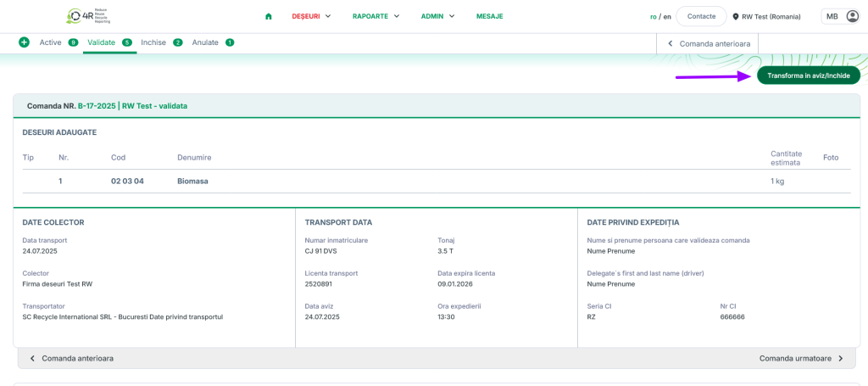The height and width of the screenshot is (386, 868).
Task: Click the Active count badge 9
Action: click(73, 42)
